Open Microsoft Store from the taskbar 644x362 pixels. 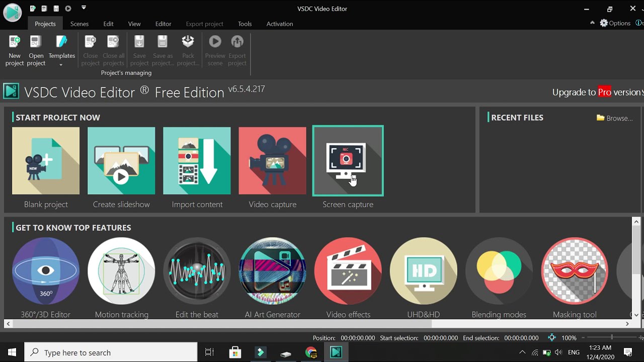tap(235, 352)
